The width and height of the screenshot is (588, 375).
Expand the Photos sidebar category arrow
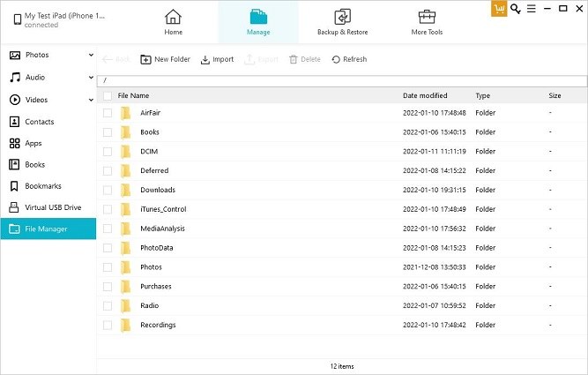(x=91, y=56)
